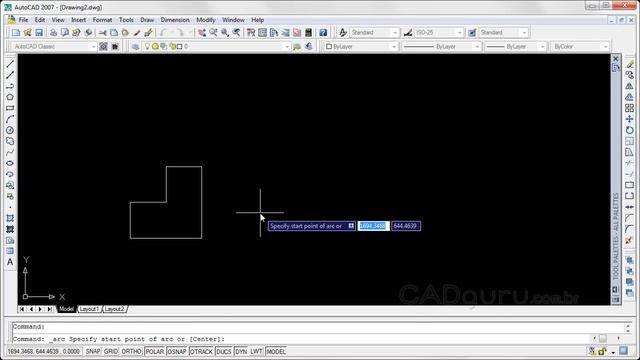Screen dimensions: 640x360
Task: Open the AutoCAD Classic workspace dropdown
Action: click(x=93, y=47)
